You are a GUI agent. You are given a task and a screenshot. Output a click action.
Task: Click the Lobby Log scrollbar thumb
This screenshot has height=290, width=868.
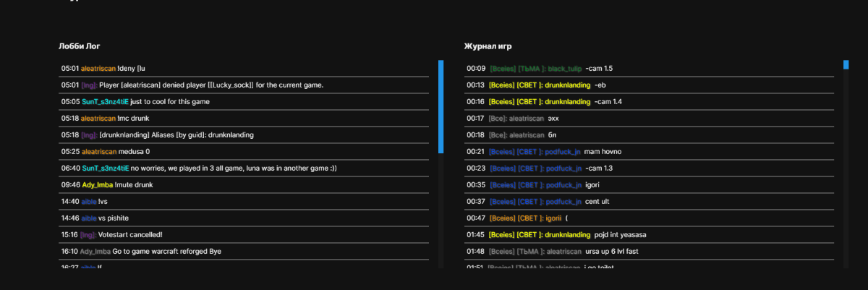[x=441, y=106]
